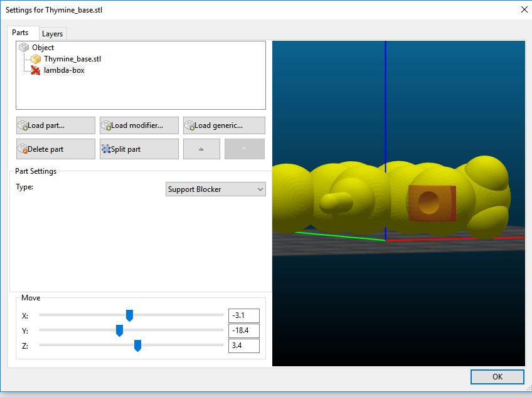Select Thymine_base.stl in the parts tree
The width and height of the screenshot is (532, 397).
point(72,59)
